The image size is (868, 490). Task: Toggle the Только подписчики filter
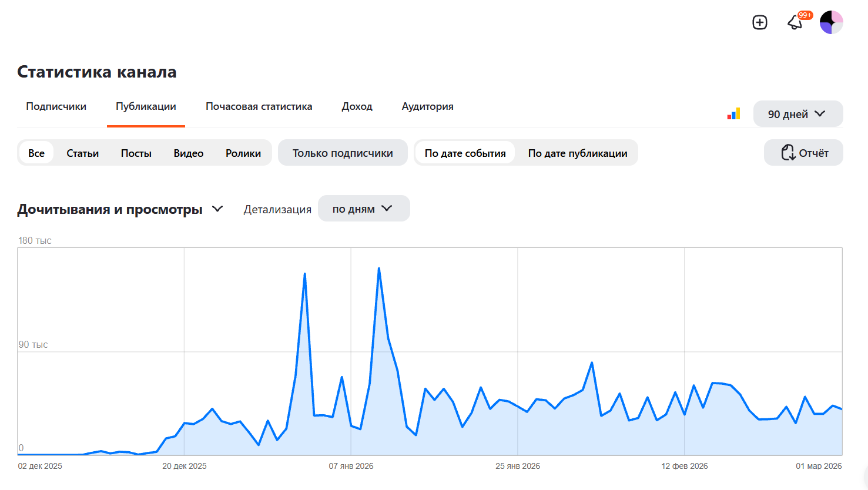pos(343,153)
